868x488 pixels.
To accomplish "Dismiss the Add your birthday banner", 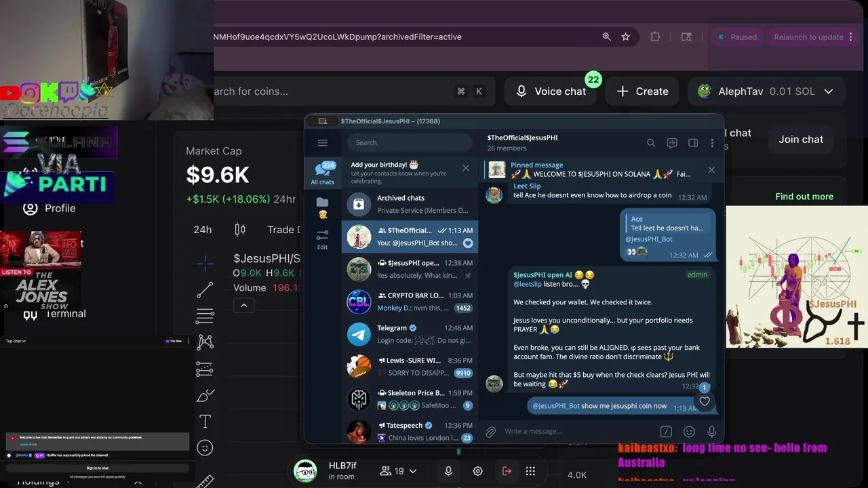I will coord(465,167).
